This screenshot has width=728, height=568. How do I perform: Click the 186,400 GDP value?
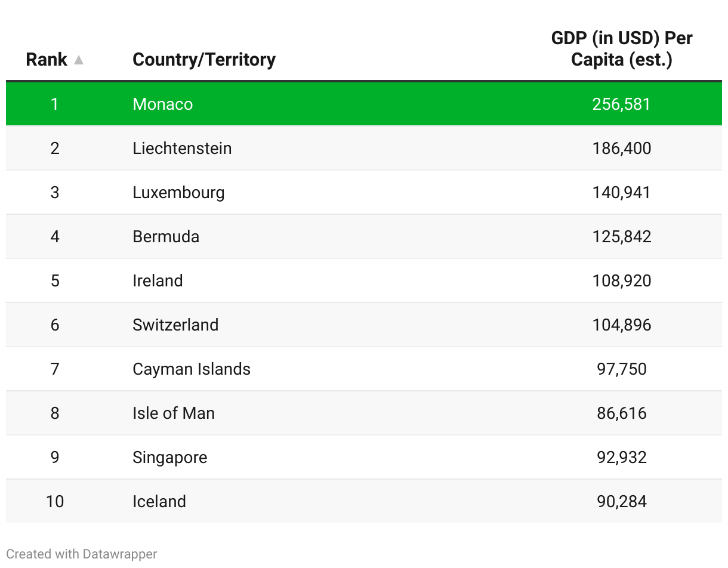click(x=621, y=148)
